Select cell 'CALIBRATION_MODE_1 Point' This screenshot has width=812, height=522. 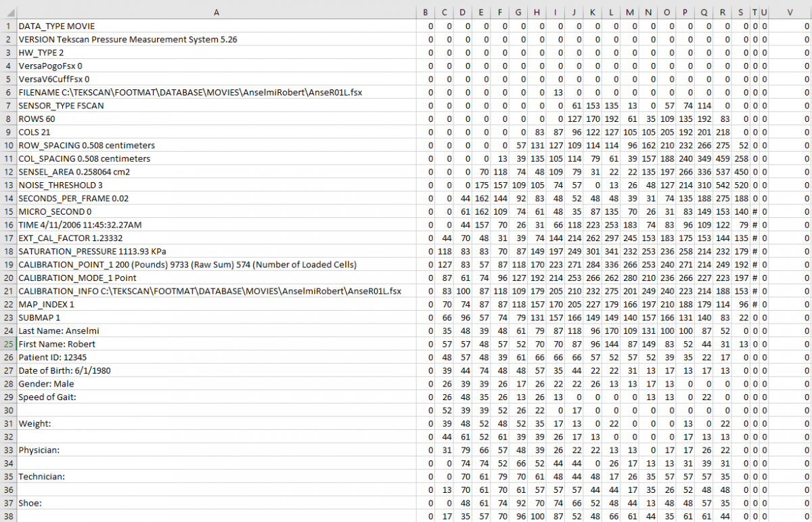tap(216, 277)
